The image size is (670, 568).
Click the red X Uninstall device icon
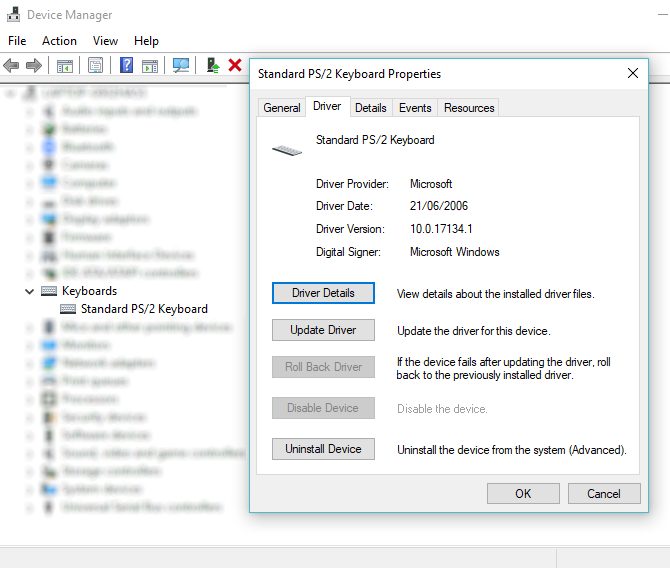tap(235, 65)
